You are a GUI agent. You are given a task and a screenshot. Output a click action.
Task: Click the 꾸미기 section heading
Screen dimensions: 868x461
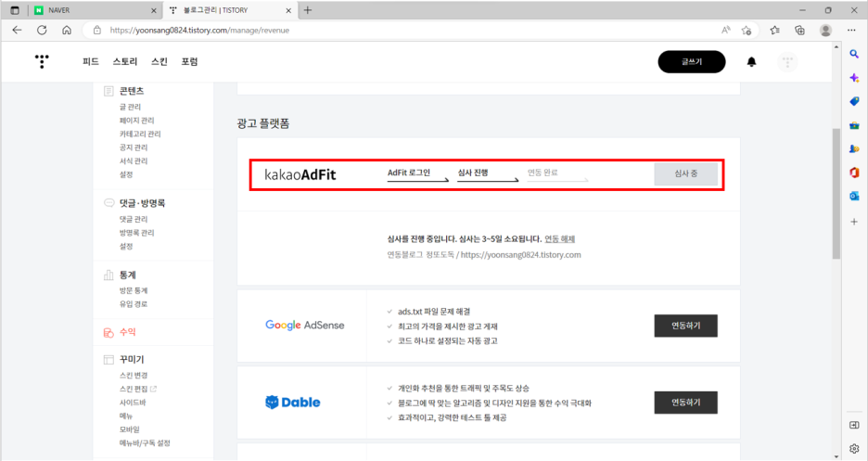point(132,359)
